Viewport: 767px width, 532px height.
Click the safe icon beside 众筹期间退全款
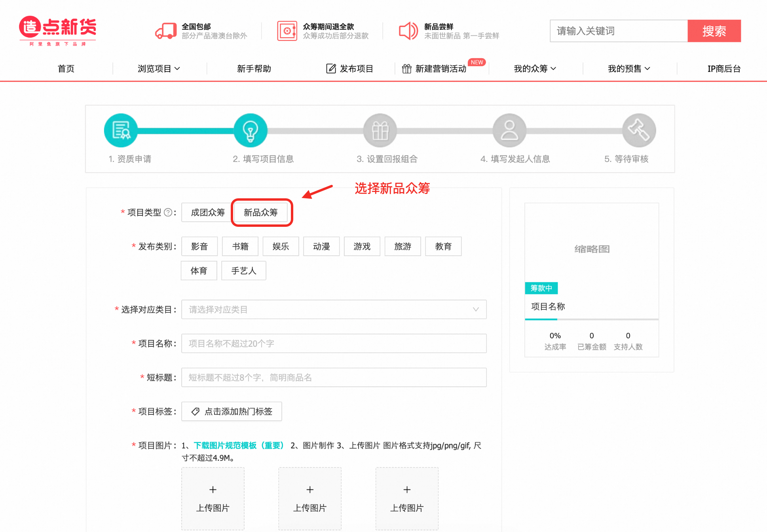click(x=288, y=30)
